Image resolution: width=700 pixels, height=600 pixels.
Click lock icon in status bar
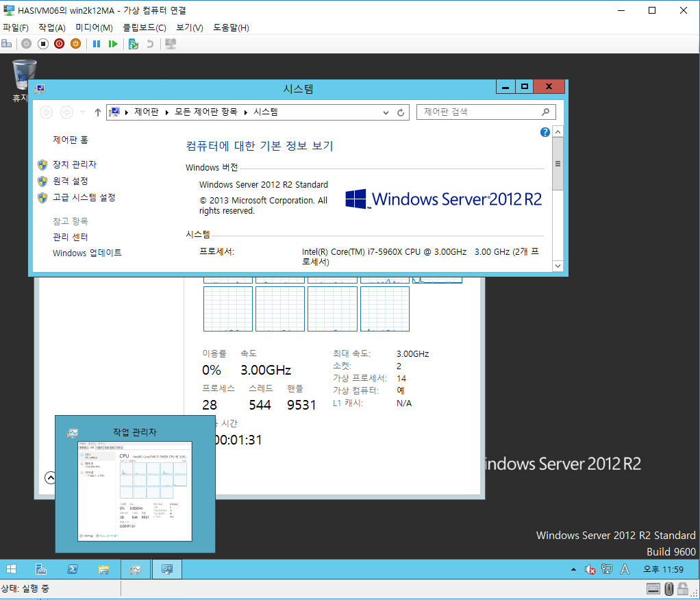click(x=683, y=589)
